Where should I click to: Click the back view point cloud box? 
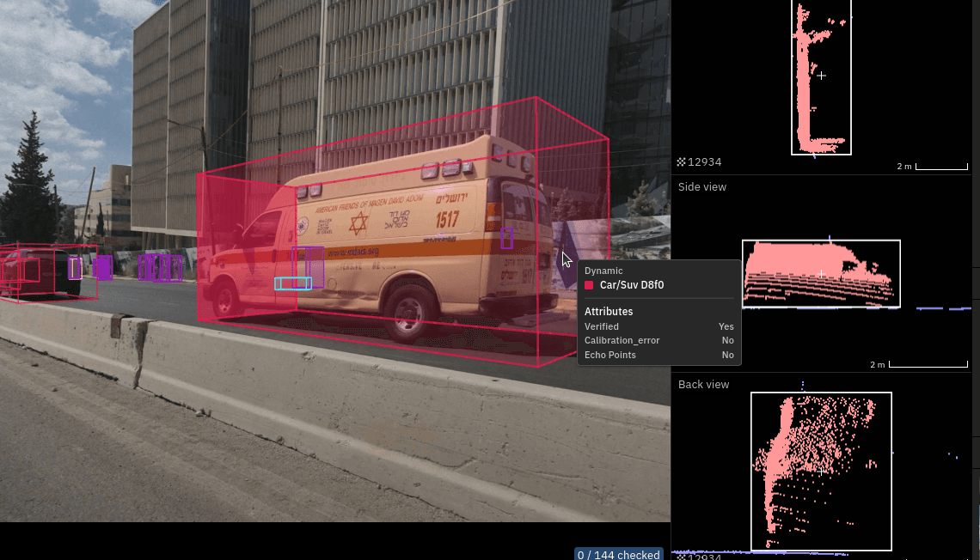click(821, 472)
